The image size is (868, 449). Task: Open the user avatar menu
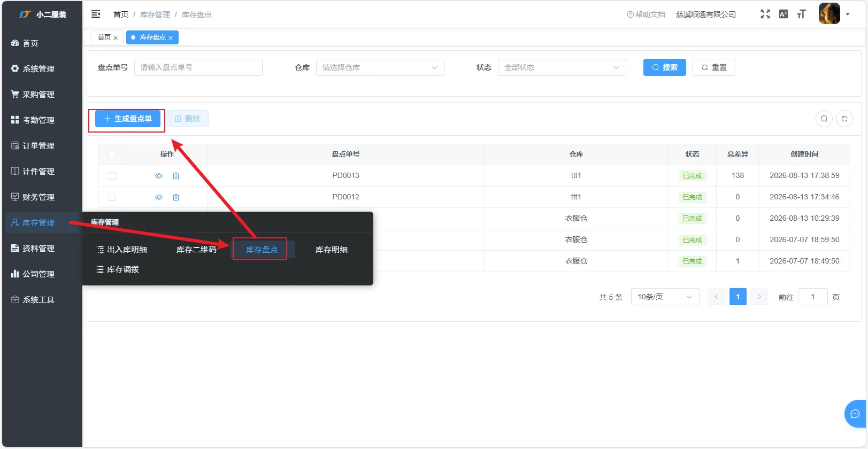829,14
